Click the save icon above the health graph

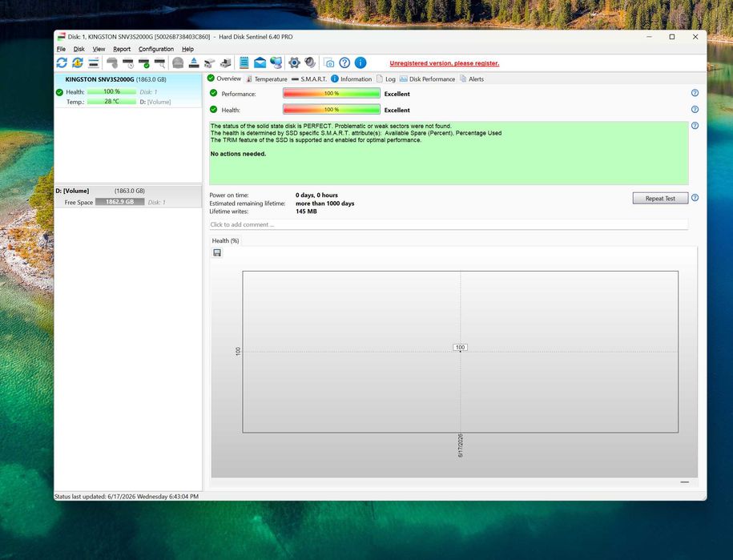217,253
